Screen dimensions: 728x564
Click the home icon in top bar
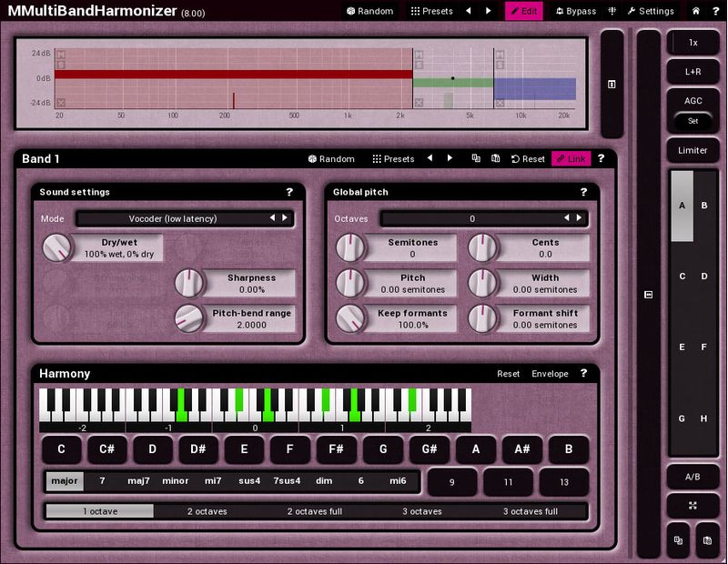(x=695, y=11)
